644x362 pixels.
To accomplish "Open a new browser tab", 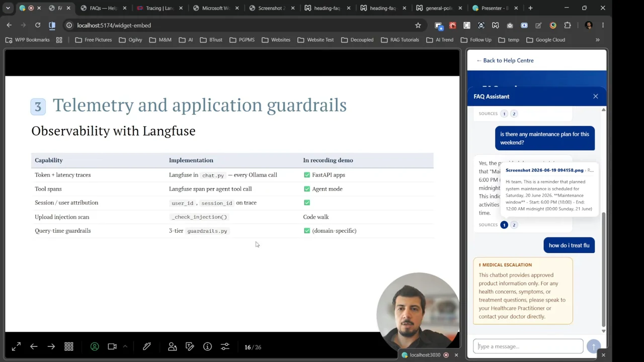I will pyautogui.click(x=530, y=8).
